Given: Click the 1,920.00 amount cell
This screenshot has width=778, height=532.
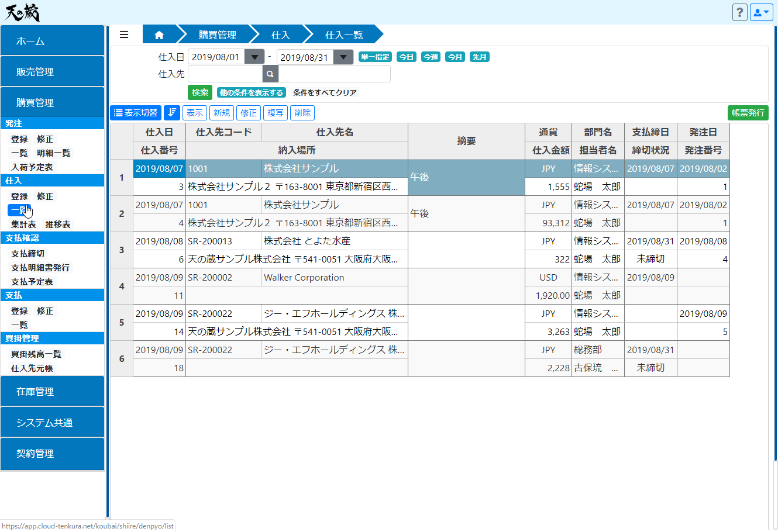Looking at the screenshot, I should click(x=549, y=295).
